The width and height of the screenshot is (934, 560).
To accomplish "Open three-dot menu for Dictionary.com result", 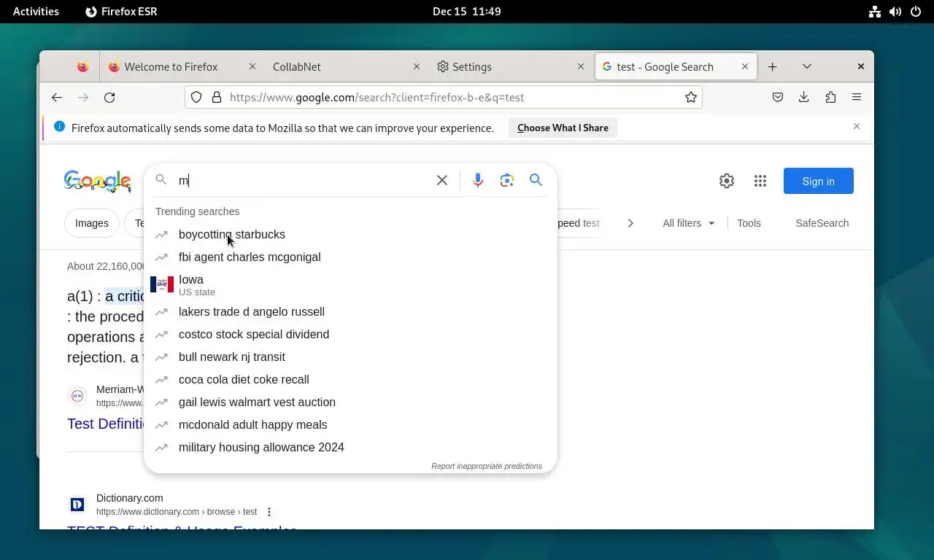I will pos(269,512).
